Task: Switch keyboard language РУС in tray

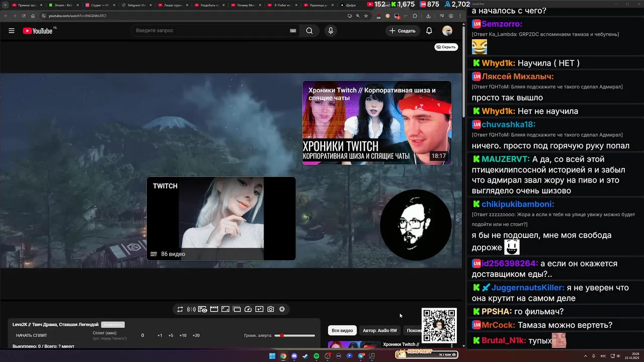Action: coord(603,356)
